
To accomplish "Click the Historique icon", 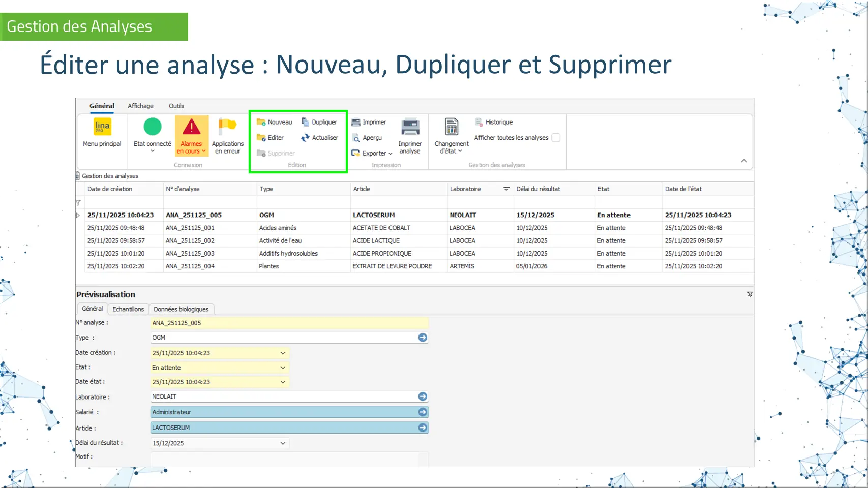I will [478, 122].
